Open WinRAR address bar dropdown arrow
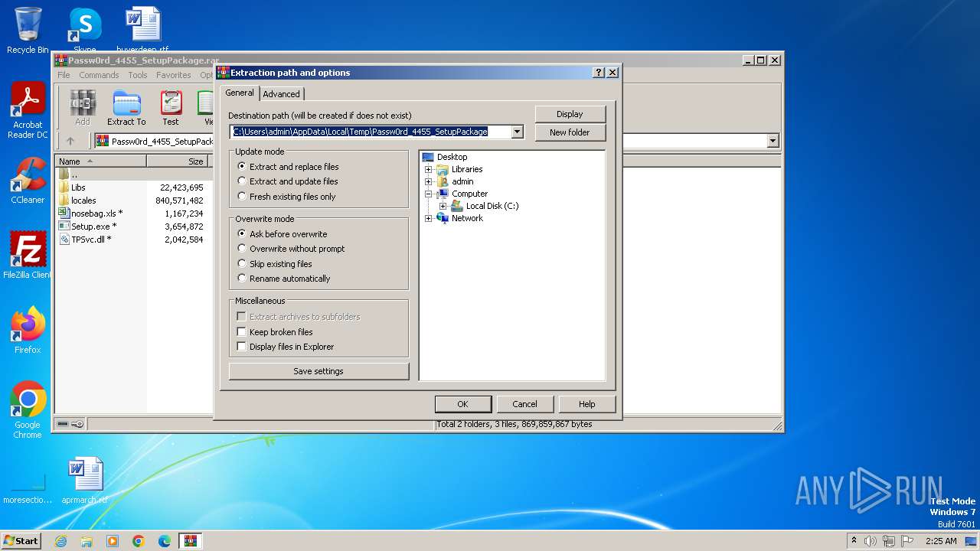980x551 pixels. click(773, 141)
